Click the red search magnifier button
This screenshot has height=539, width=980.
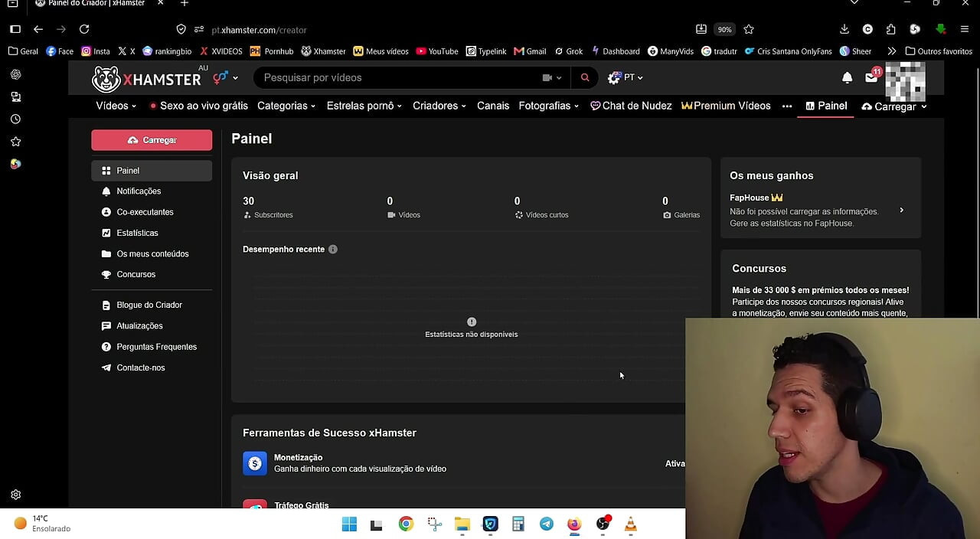click(585, 77)
